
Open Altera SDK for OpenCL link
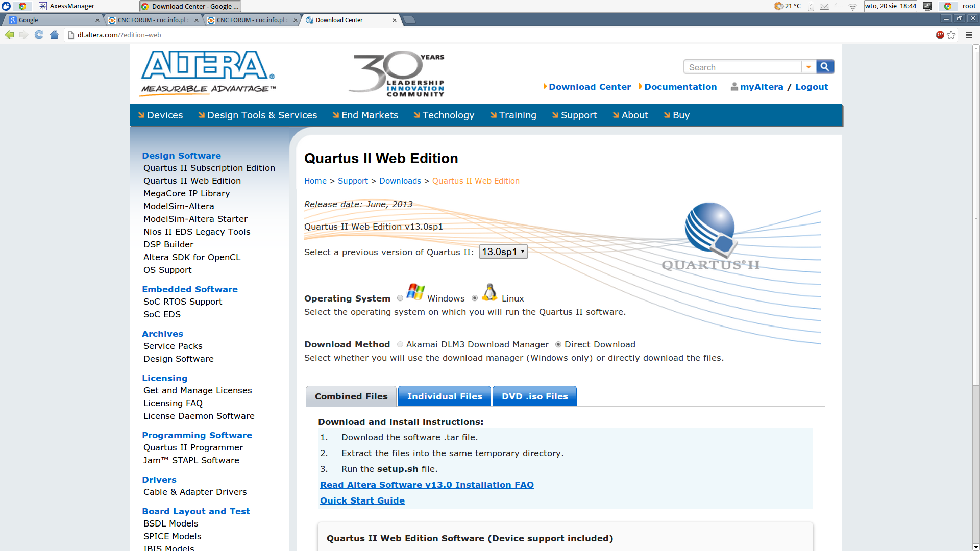click(192, 257)
